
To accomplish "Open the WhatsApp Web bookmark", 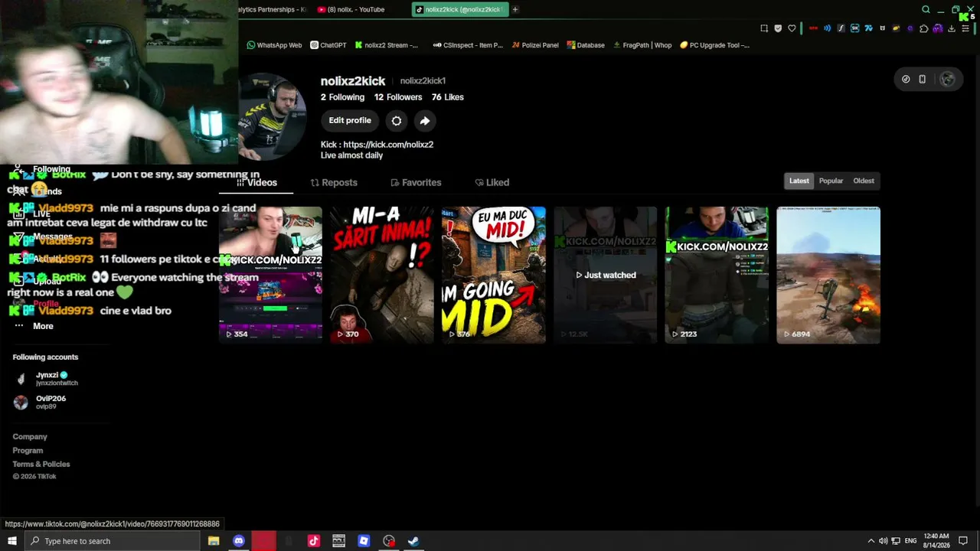I will pos(274,45).
